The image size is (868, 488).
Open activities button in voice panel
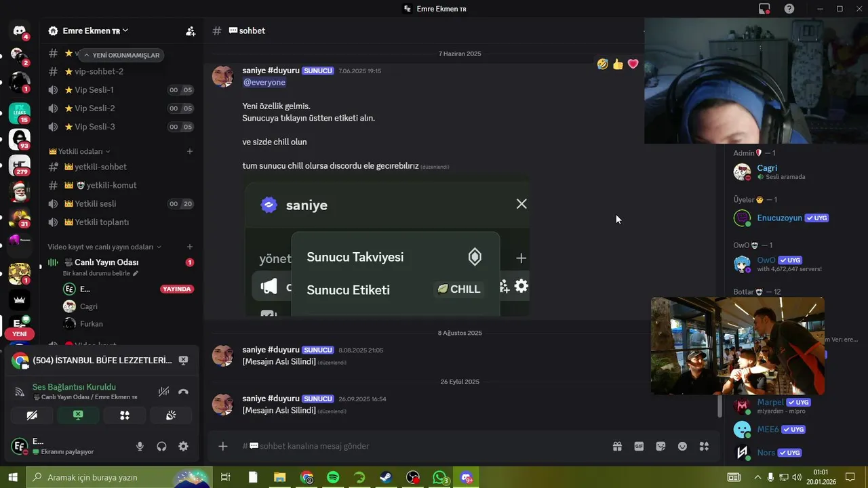(125, 415)
